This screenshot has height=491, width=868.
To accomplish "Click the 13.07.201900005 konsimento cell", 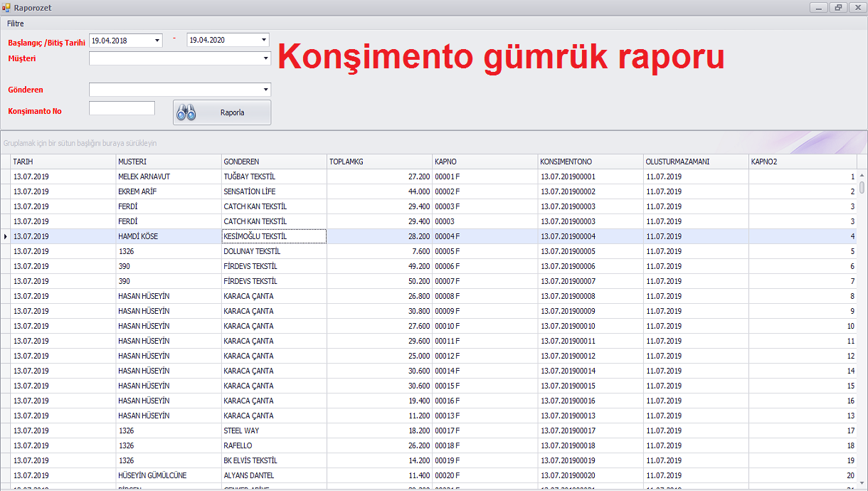I will point(591,251).
